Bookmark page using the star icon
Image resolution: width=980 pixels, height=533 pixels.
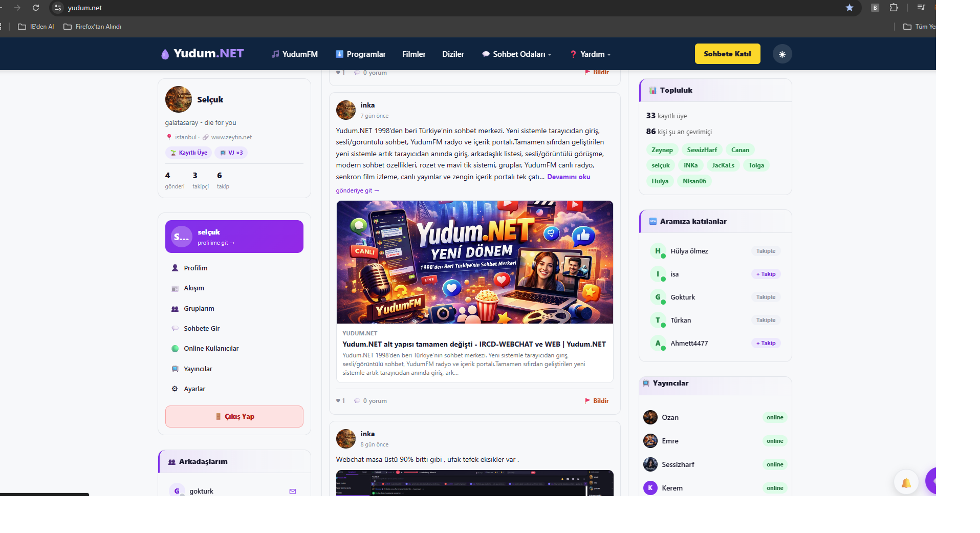coord(850,8)
